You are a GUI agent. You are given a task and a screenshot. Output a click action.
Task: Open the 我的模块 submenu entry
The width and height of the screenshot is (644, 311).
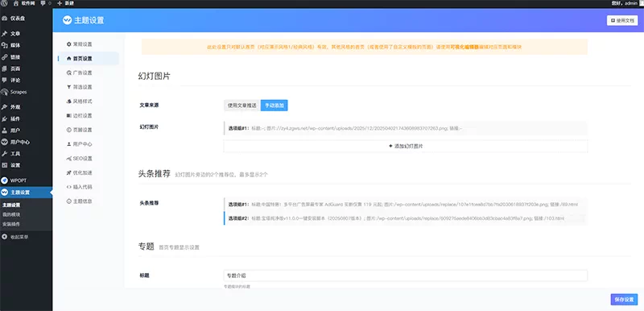(11, 214)
